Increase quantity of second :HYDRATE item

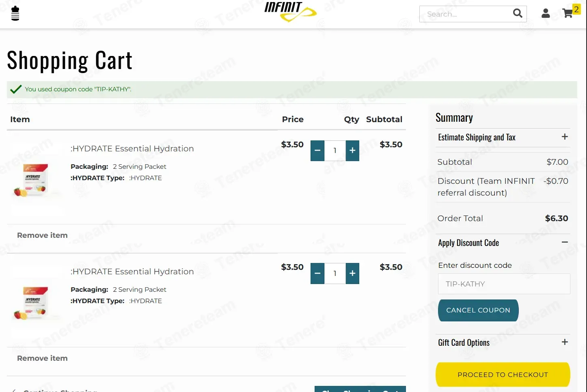(352, 274)
